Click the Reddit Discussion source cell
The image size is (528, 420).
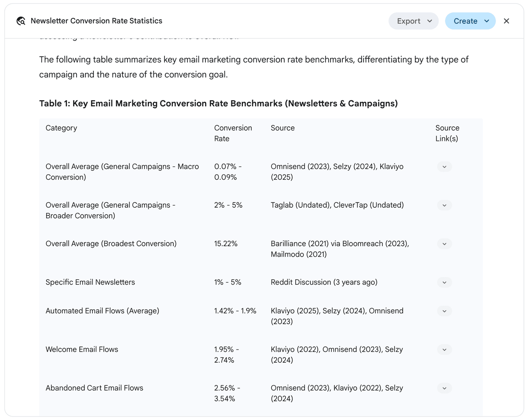(324, 282)
